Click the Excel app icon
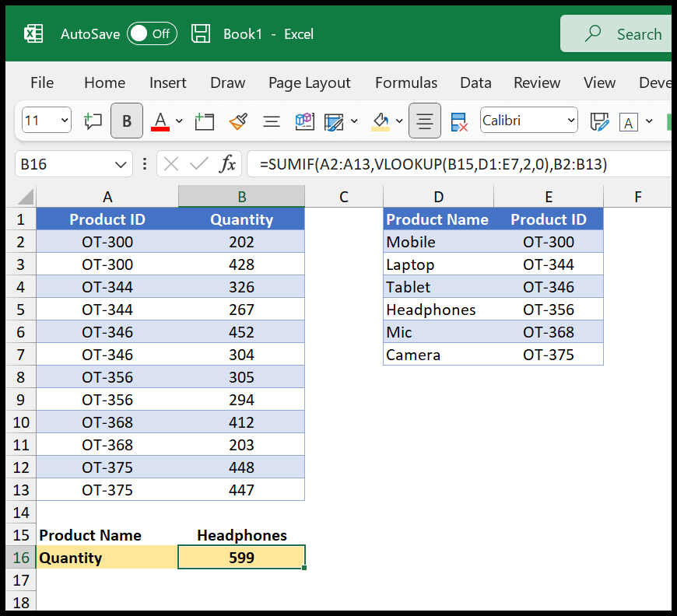 33,33
